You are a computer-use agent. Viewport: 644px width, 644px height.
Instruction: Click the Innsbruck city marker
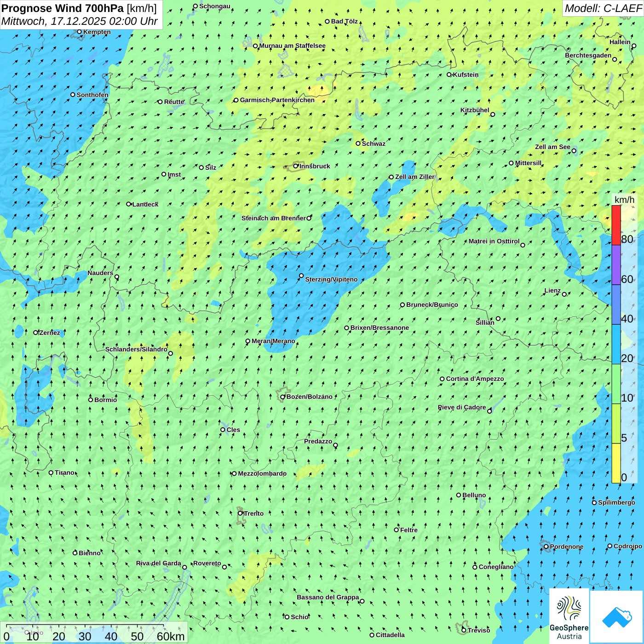[296, 166]
